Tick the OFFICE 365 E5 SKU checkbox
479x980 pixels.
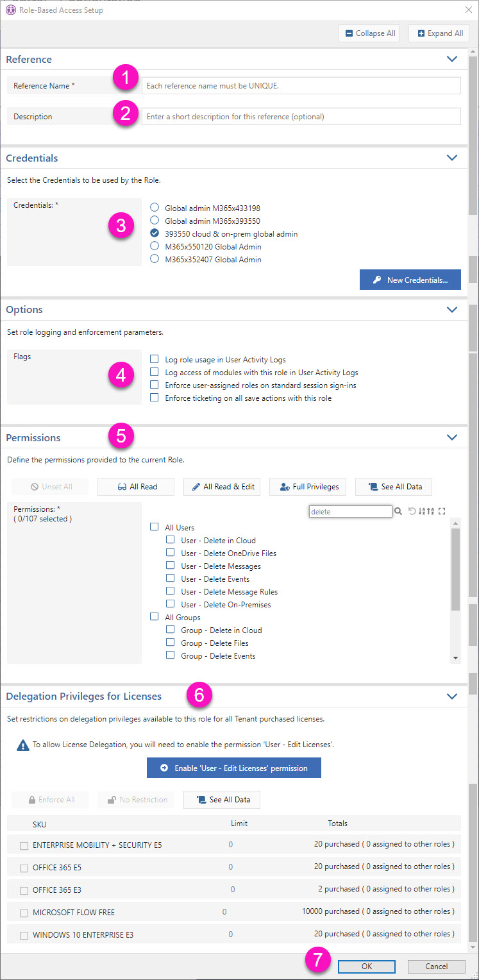24,868
